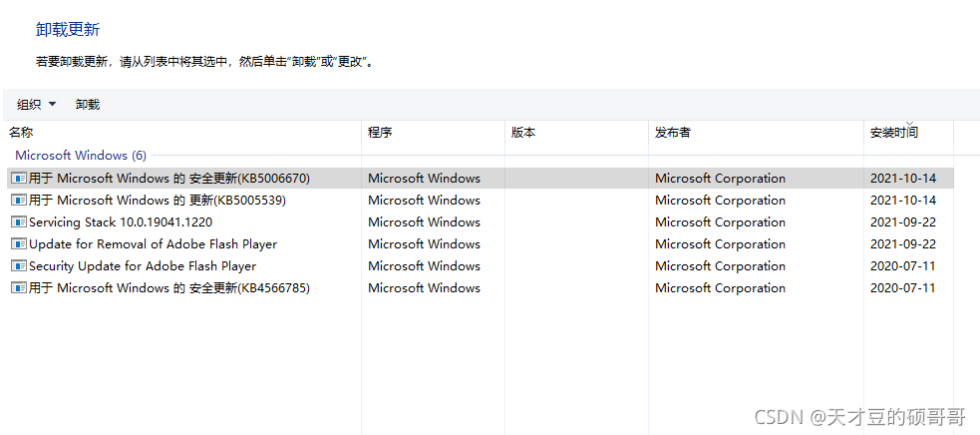
Task: Click Microsoft Corporation in the KB5005539 row
Action: (720, 201)
